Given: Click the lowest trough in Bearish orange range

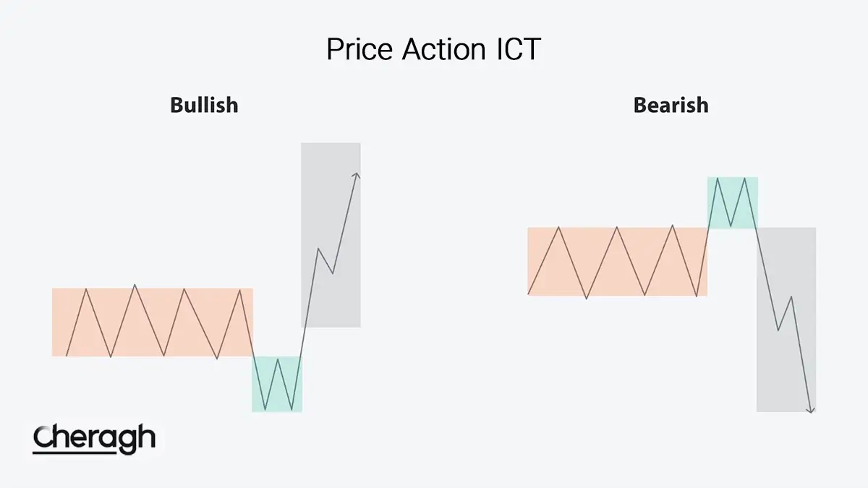Looking at the screenshot, I should (x=587, y=298).
